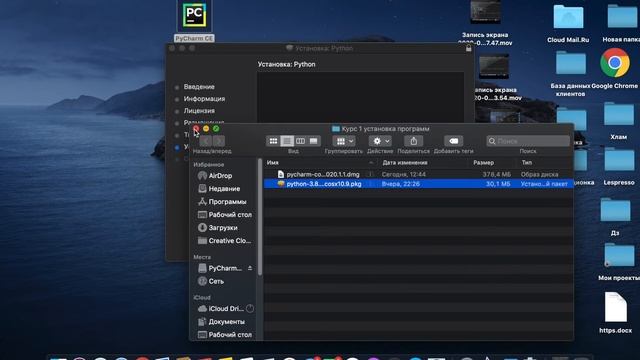Open Программы in Finder sidebar
The width and height of the screenshot is (640, 360).
click(x=222, y=202)
